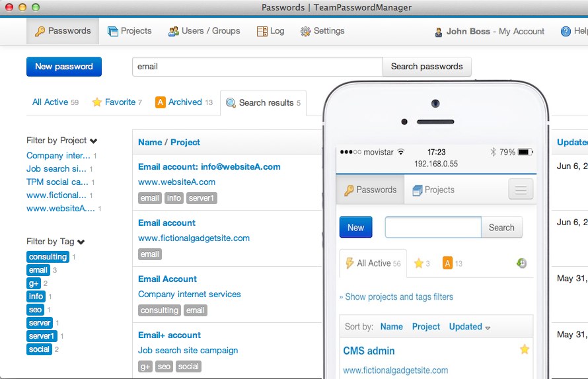Click the Search button on phone
This screenshot has height=379, width=588.
coord(501,228)
